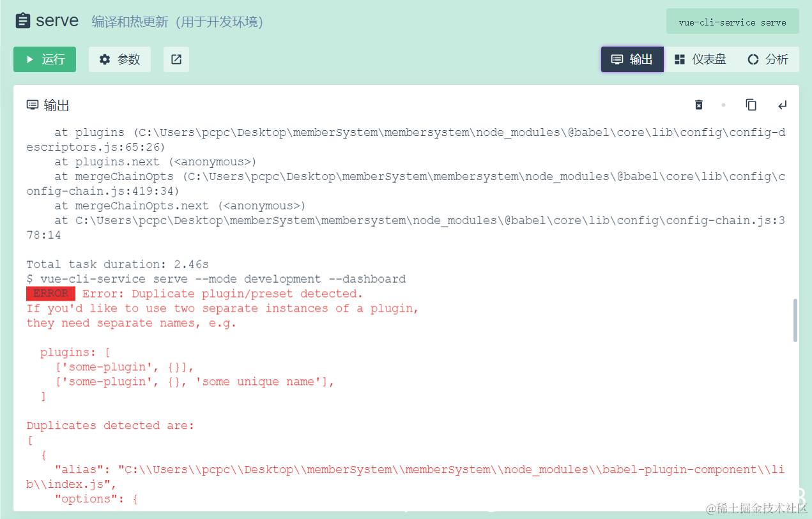812x519 pixels.
Task: Open the 参数 parameters settings
Action: (x=119, y=59)
